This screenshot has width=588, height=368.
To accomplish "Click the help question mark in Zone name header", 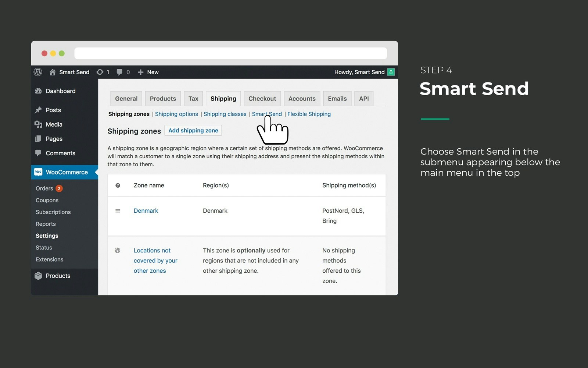I will click(118, 185).
